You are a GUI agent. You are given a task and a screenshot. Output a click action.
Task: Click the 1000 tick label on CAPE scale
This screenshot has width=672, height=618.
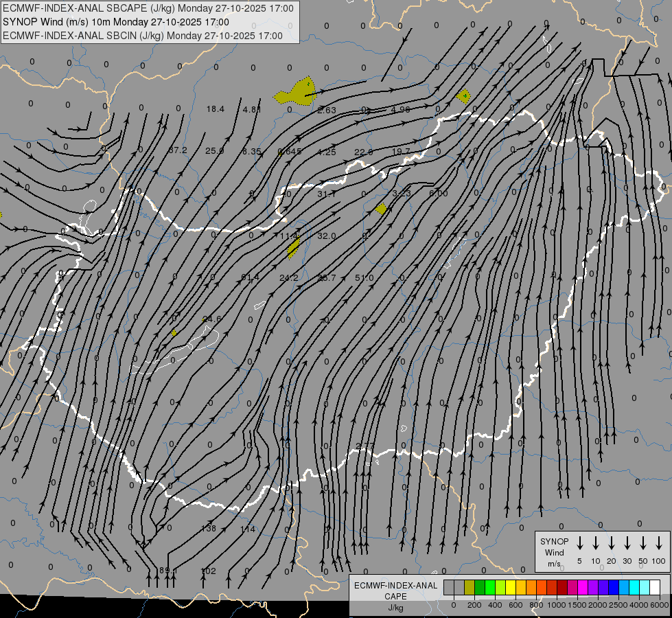pos(556,605)
